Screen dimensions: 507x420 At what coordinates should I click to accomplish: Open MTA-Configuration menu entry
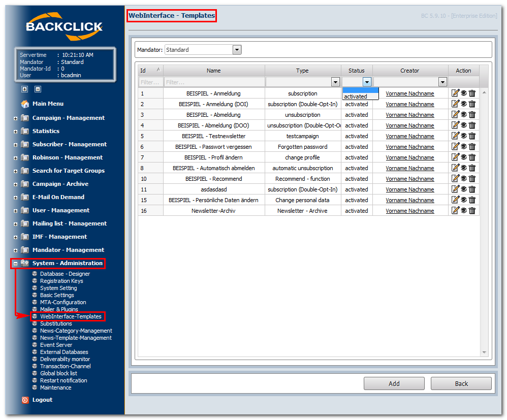click(x=63, y=302)
